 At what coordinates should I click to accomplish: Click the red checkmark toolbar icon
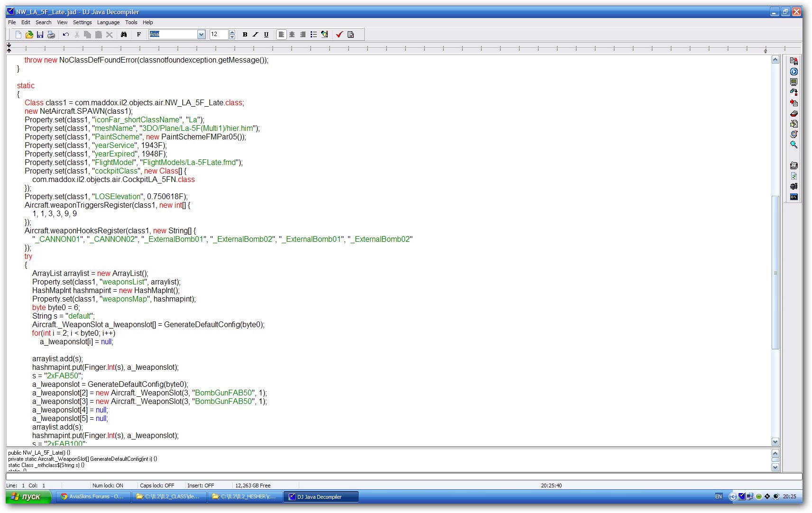point(340,34)
